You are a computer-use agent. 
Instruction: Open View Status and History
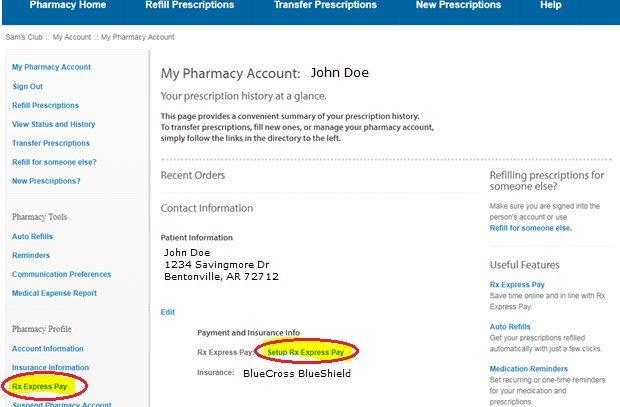pyautogui.click(x=53, y=124)
